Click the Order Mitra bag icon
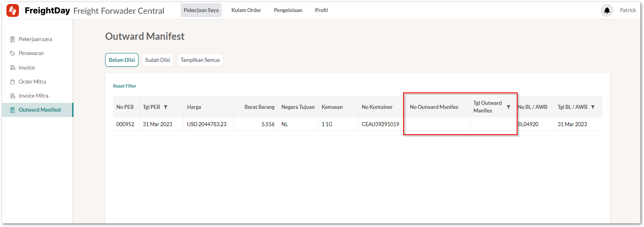The image size is (644, 227). click(x=12, y=82)
